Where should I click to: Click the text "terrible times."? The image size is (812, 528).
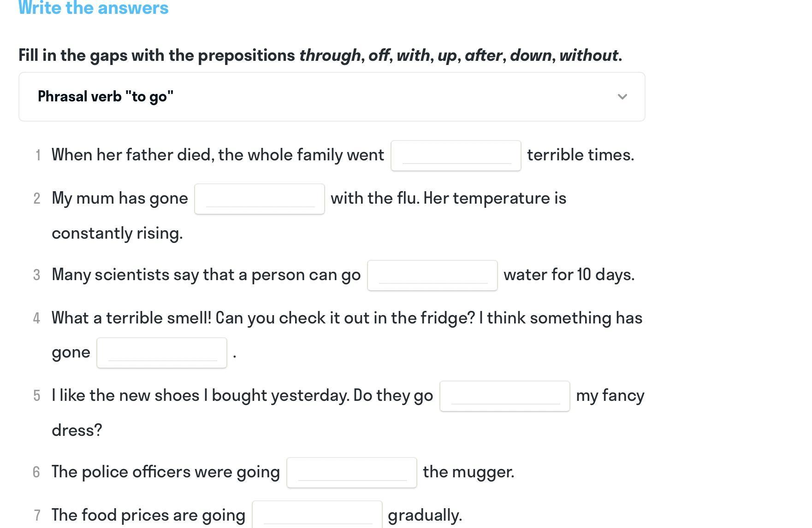pos(581,155)
